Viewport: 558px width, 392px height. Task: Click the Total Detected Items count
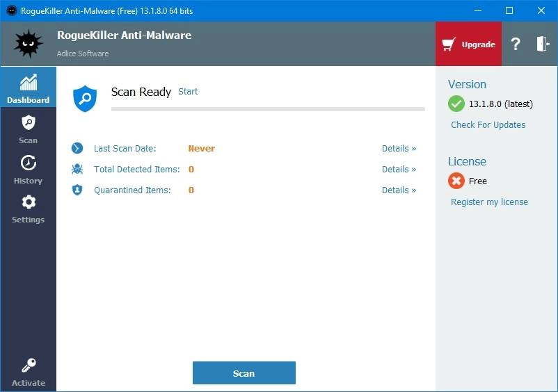tap(191, 169)
